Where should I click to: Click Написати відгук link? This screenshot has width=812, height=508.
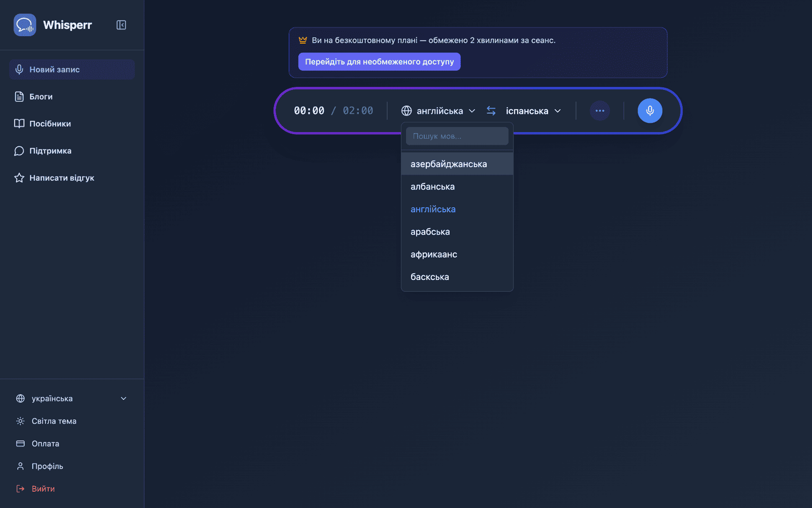(x=72, y=178)
